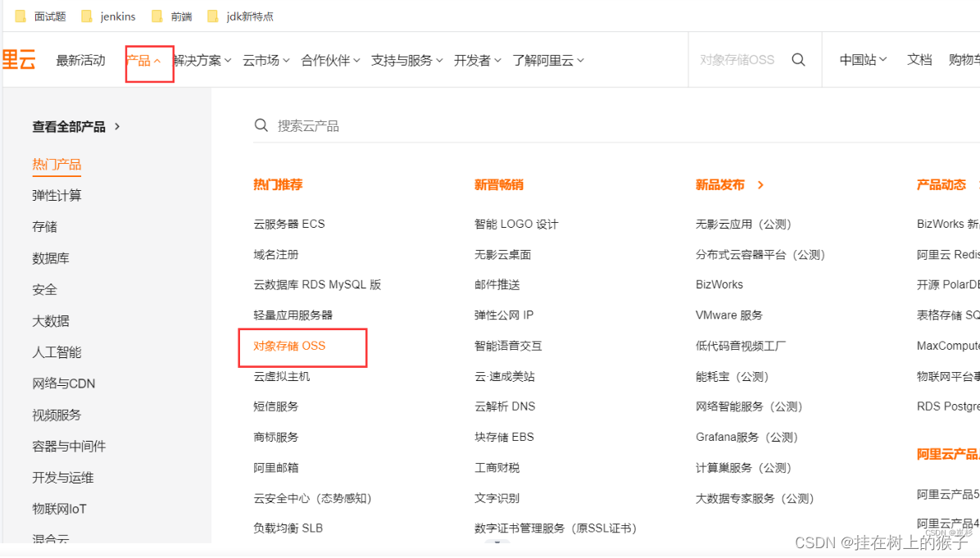Open BizWorks in 新品发布 column
980x558 pixels.
[719, 285]
